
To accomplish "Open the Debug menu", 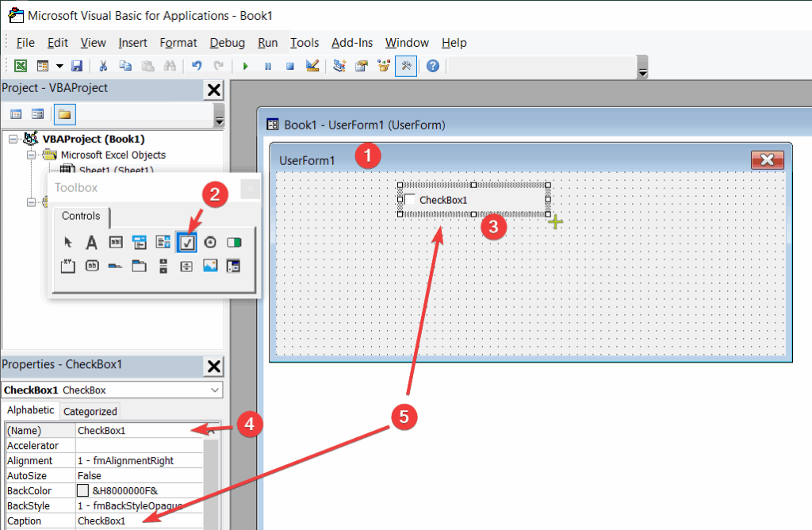I will [228, 43].
